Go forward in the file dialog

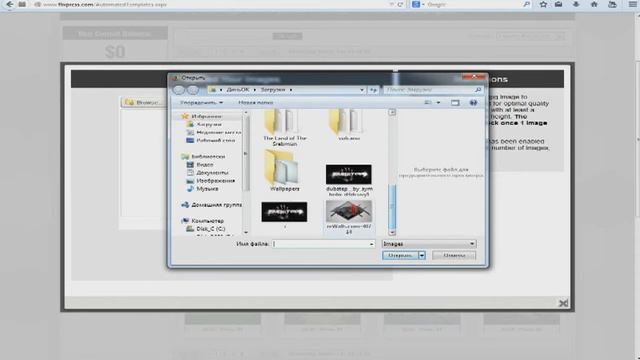[x=193, y=90]
